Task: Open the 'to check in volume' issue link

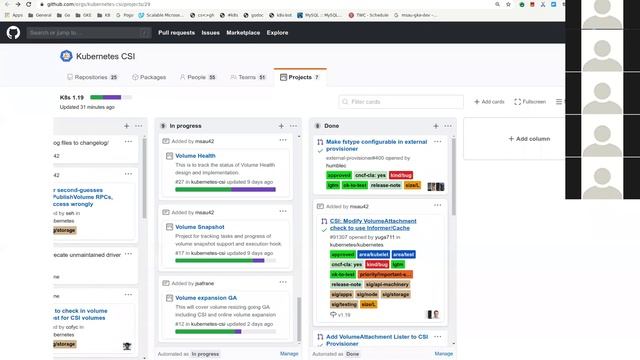Action: point(81,314)
